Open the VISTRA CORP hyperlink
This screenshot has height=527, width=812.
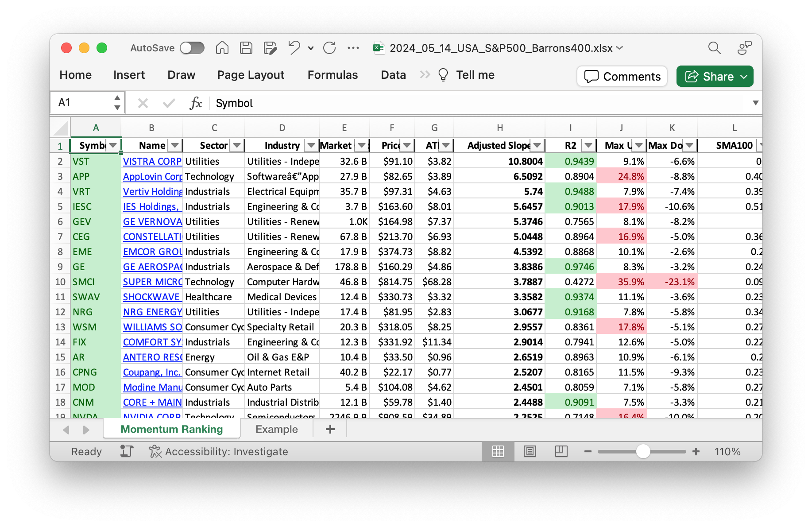point(152,161)
